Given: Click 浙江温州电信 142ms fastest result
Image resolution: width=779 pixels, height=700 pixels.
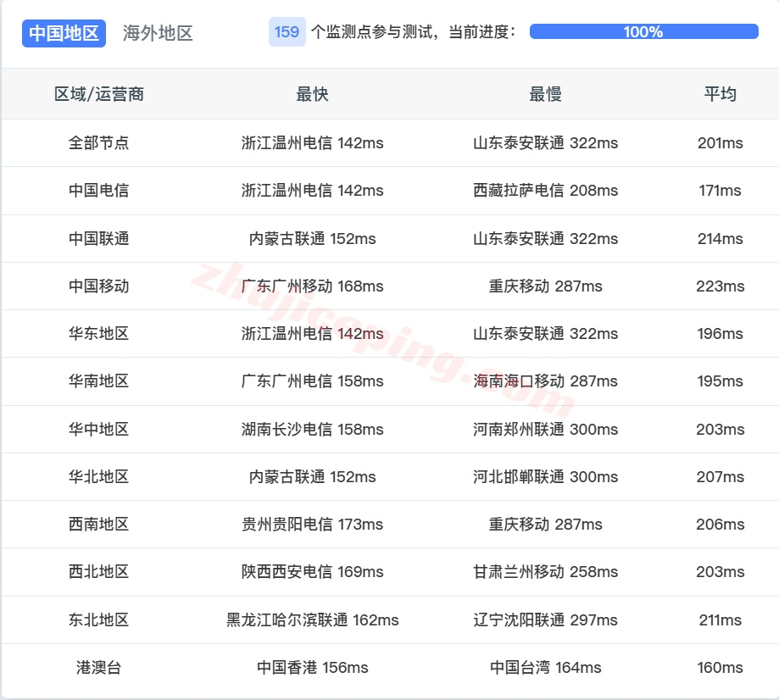Looking at the screenshot, I should [312, 143].
